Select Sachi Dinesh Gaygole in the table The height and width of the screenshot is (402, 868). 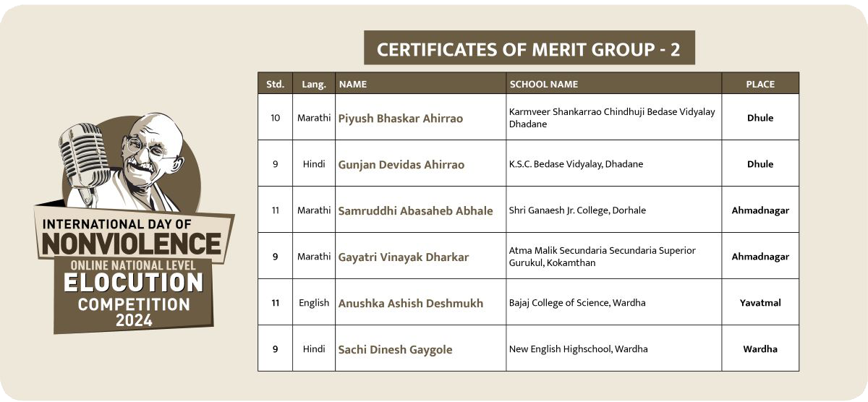pyautogui.click(x=395, y=350)
